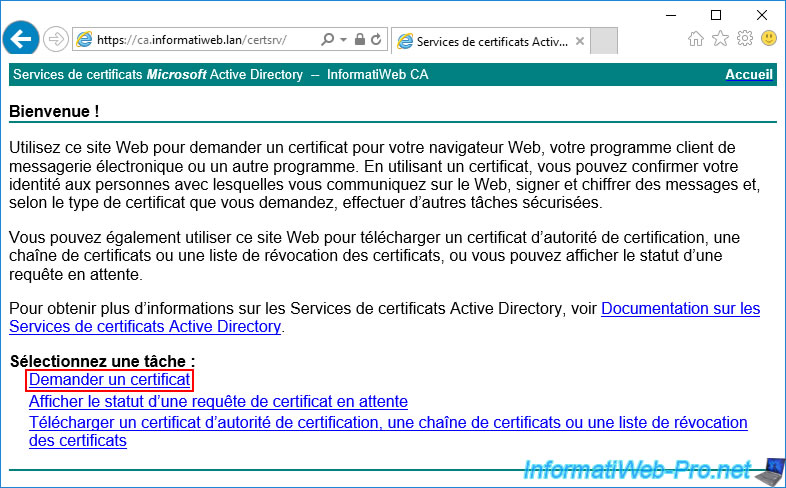Expand the address bar search dropdown arrow
The image size is (786, 488).
click(x=343, y=40)
